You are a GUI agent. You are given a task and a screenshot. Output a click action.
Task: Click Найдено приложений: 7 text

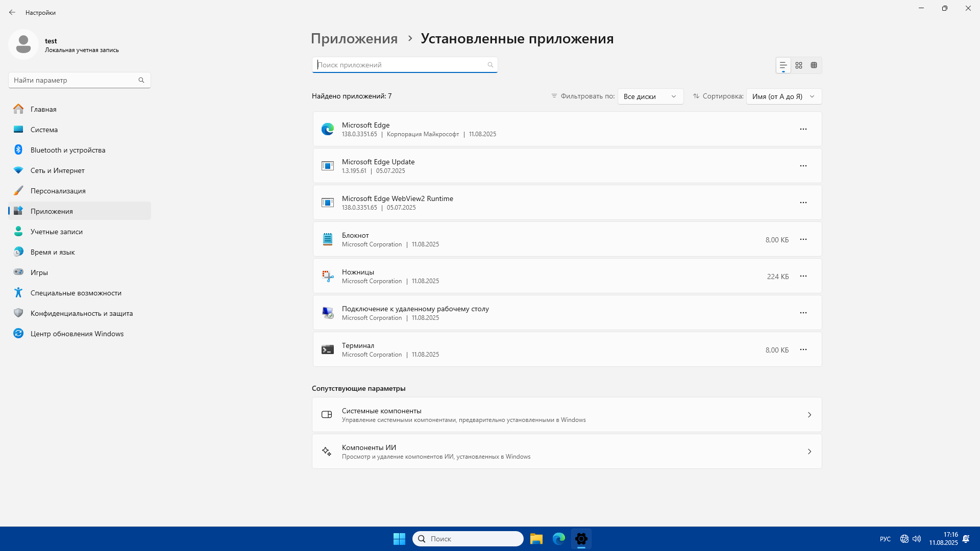352,96
